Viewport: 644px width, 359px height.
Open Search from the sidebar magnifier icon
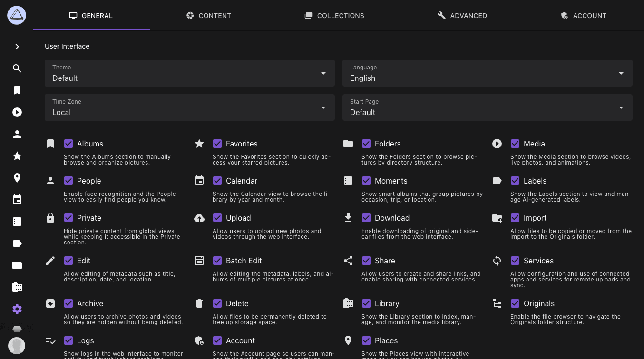point(17,68)
